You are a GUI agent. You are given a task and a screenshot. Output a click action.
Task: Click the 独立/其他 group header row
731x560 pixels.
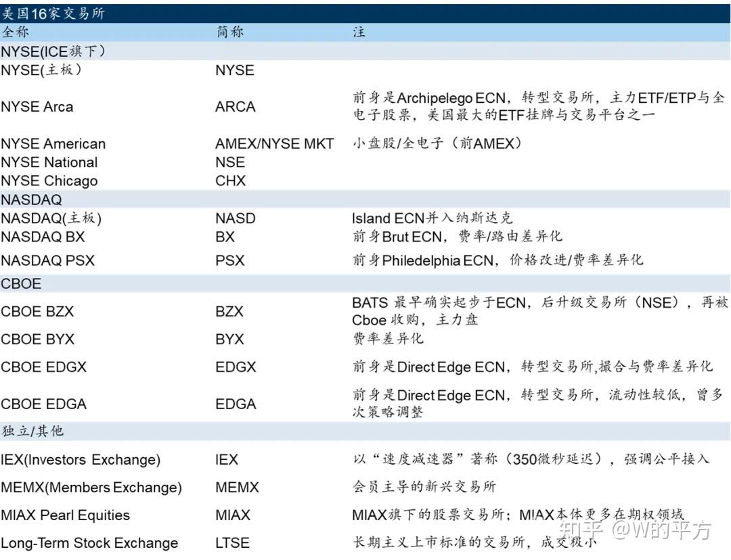tap(365, 431)
